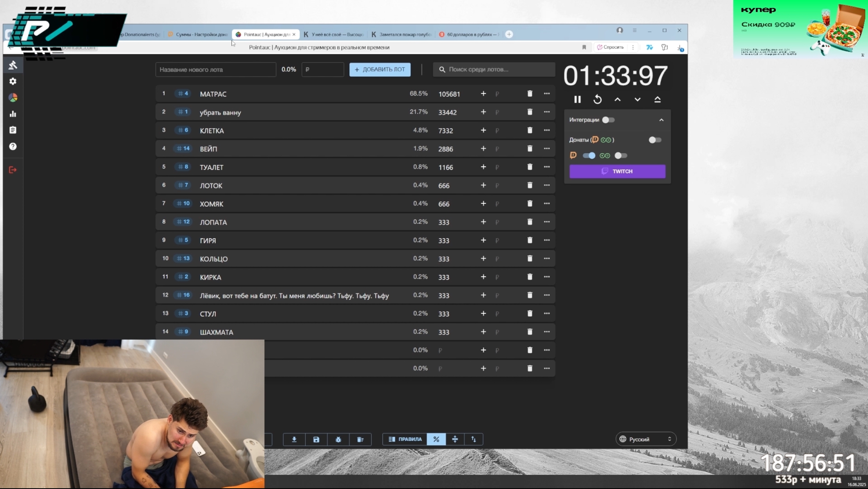The width and height of the screenshot is (868, 489).
Task: Open more options for убрать ванну lot
Action: (546, 112)
